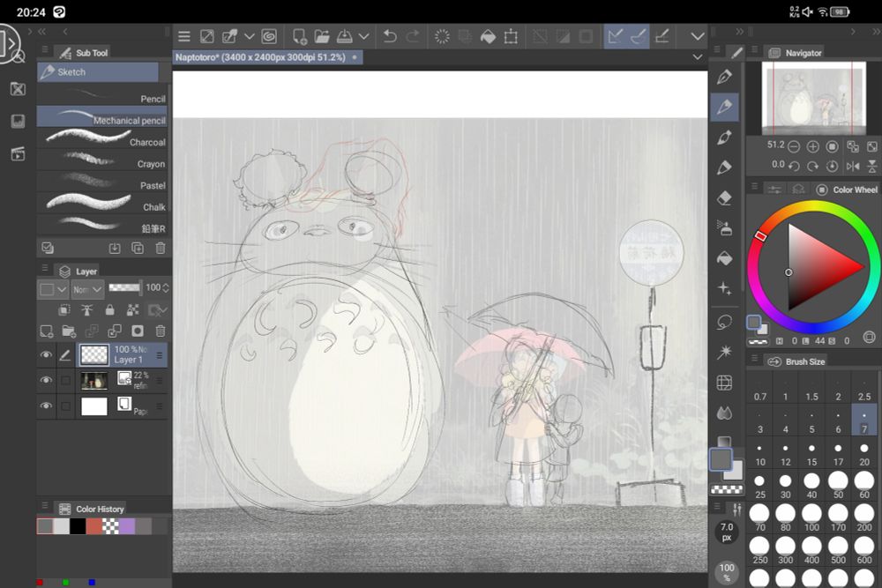Toggle Snap to Ruler in command bar
Image resolution: width=882 pixels, height=588 pixels.
pos(616,37)
